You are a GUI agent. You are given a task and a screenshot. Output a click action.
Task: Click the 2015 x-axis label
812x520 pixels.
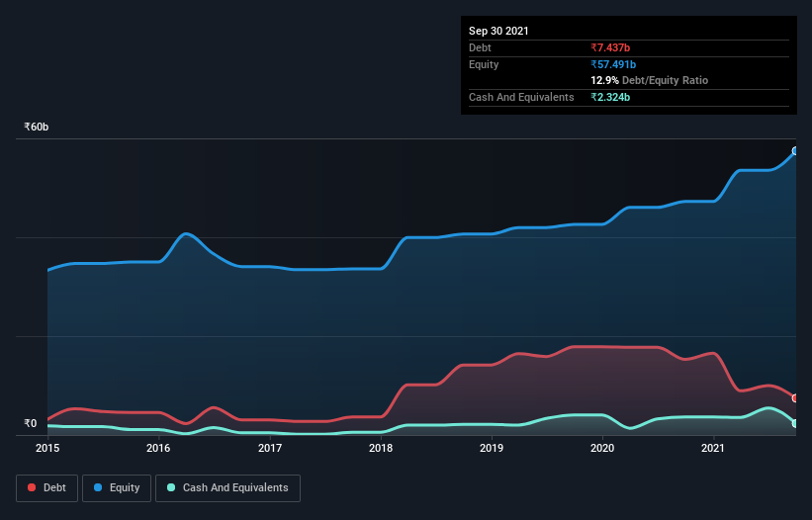coord(47,448)
